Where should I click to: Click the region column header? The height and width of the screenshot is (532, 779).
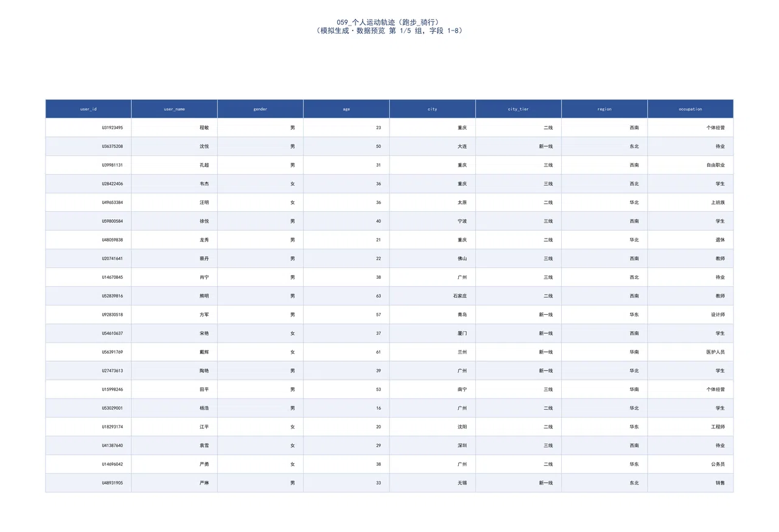click(x=604, y=109)
